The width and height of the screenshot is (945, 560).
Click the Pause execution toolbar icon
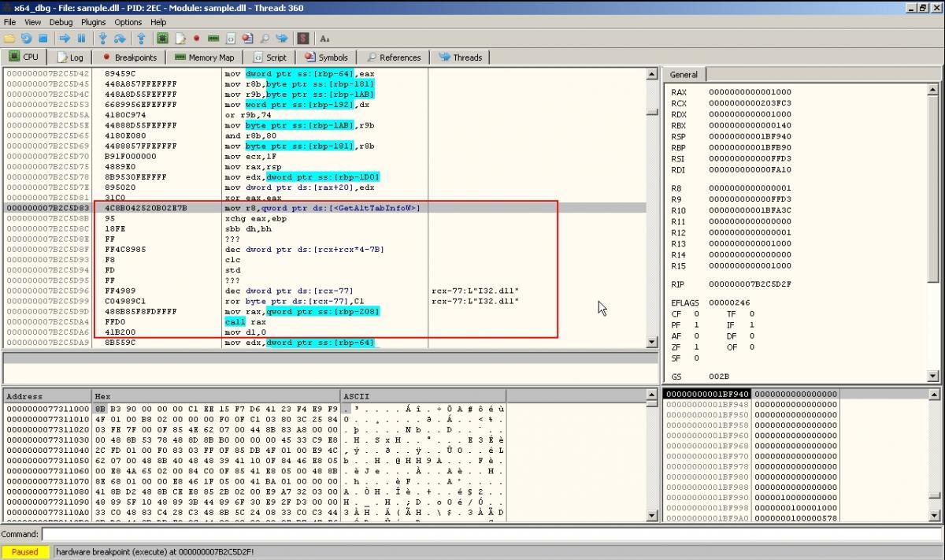click(81, 38)
